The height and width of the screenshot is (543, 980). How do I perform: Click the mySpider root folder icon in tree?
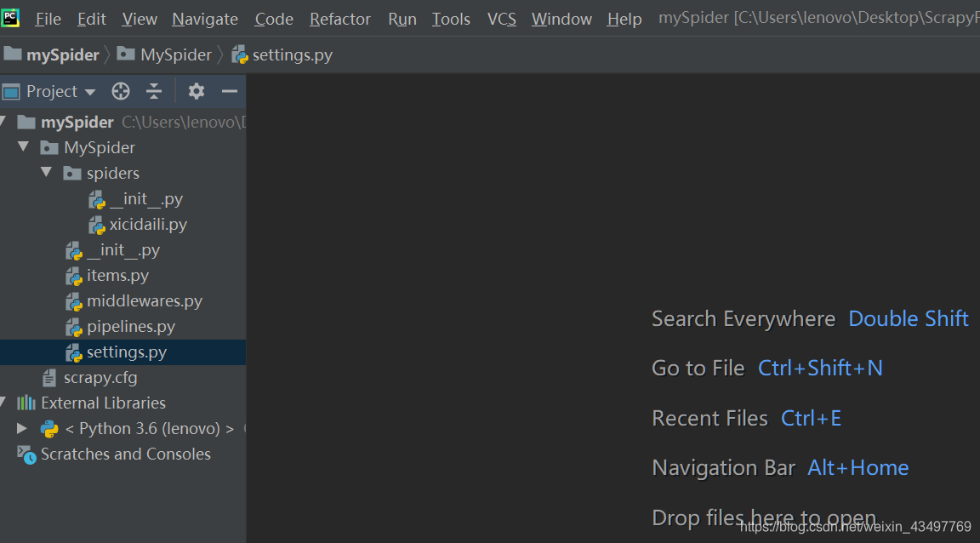point(26,122)
